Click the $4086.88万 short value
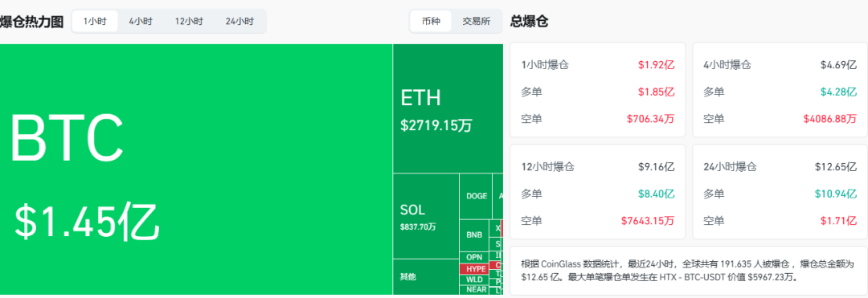868x298 pixels. [x=830, y=118]
